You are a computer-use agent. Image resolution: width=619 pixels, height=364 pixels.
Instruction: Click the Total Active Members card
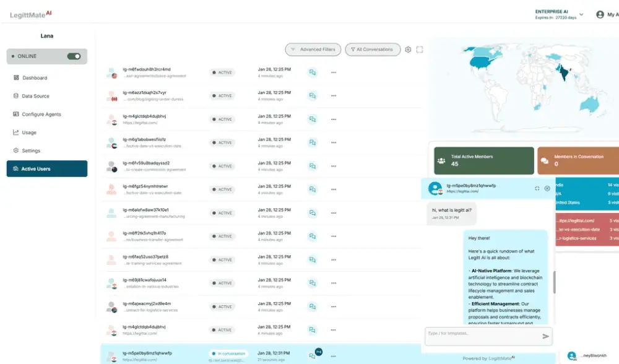[x=483, y=160]
